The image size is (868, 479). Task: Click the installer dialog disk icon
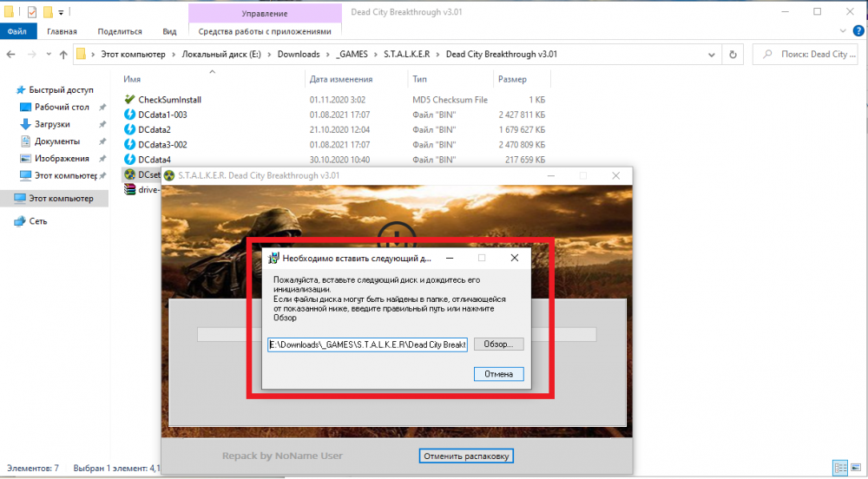273,259
